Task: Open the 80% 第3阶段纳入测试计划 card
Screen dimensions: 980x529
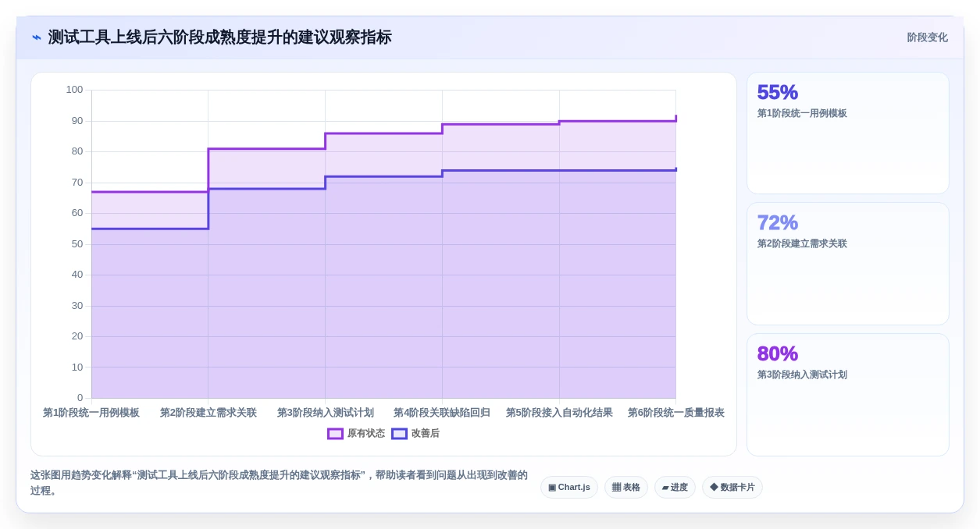Action: pos(848,395)
